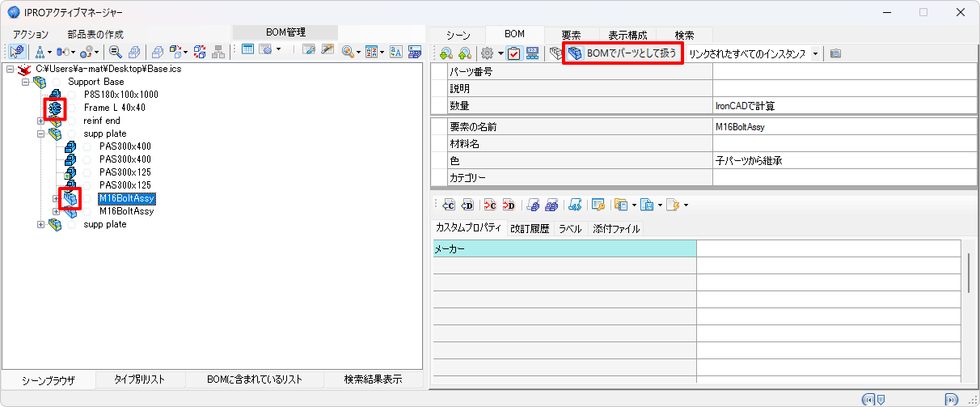Click the '123' numbering icon
The image size is (980, 407).
tap(532, 53)
